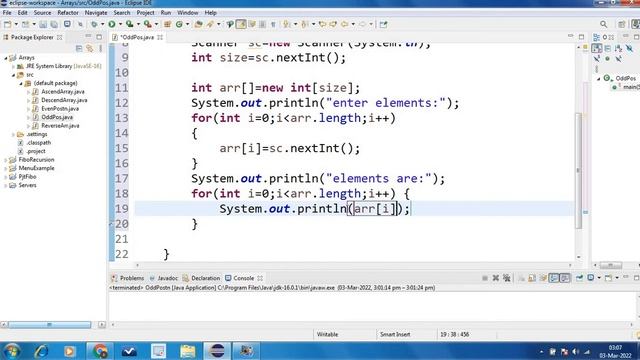Viewport: 640px width, 360px height.
Task: Open Chrome from the Windows taskbar
Action: (100, 351)
